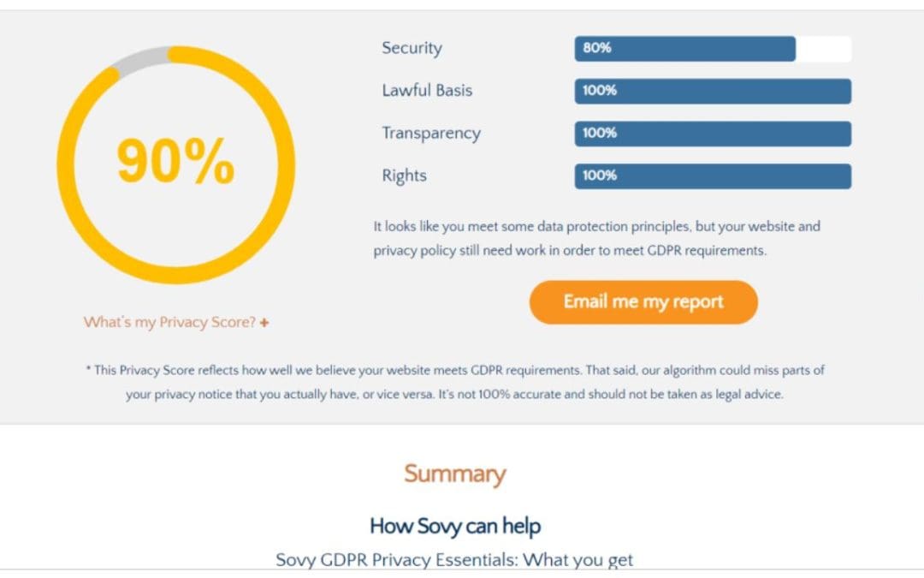Click the Lawful Basis 100% bar

point(713,92)
